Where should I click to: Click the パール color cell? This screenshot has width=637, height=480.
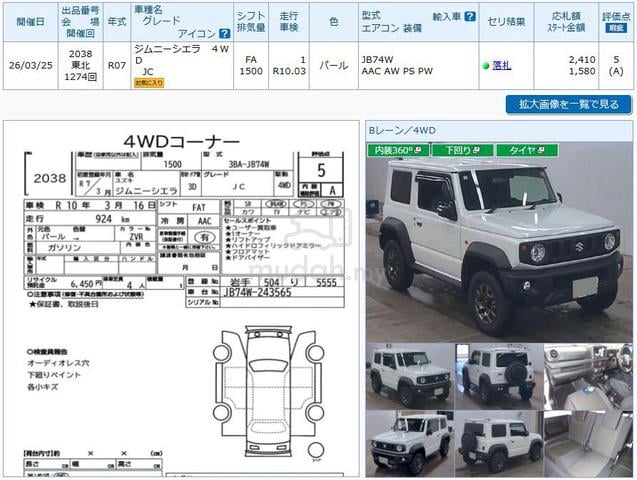pos(334,65)
